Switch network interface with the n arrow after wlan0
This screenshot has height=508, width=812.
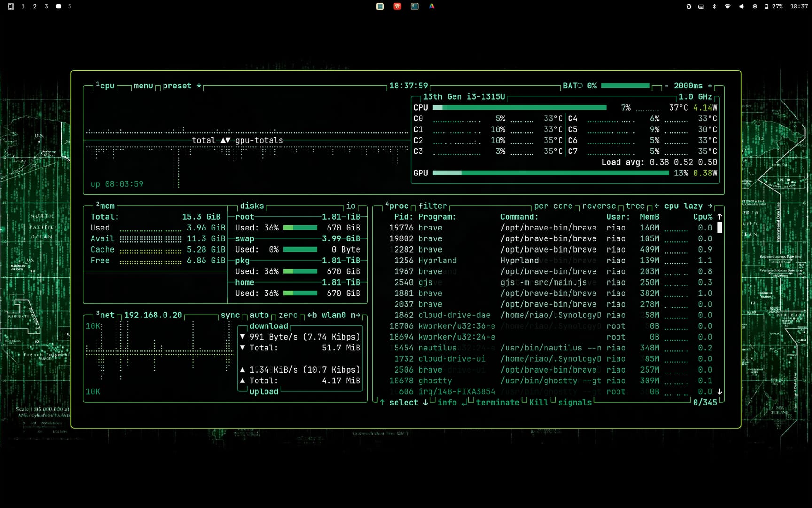[355, 315]
